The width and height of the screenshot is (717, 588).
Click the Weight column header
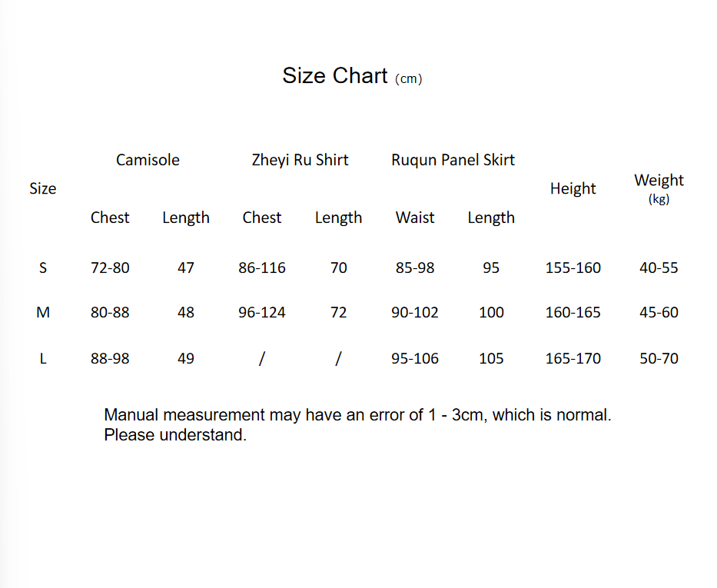659,181
